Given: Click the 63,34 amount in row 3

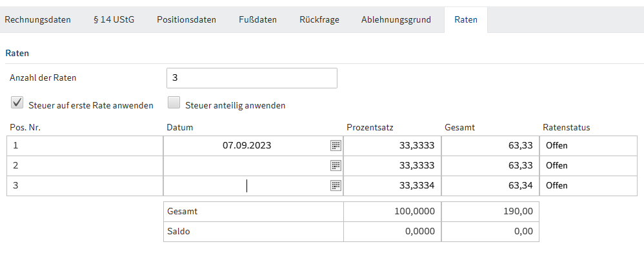Looking at the screenshot, I should [x=490, y=186].
